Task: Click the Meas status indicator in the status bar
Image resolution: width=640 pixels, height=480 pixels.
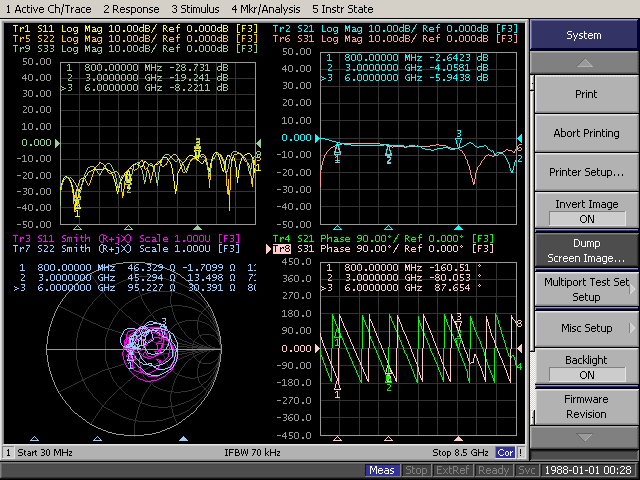Action: tap(381, 470)
